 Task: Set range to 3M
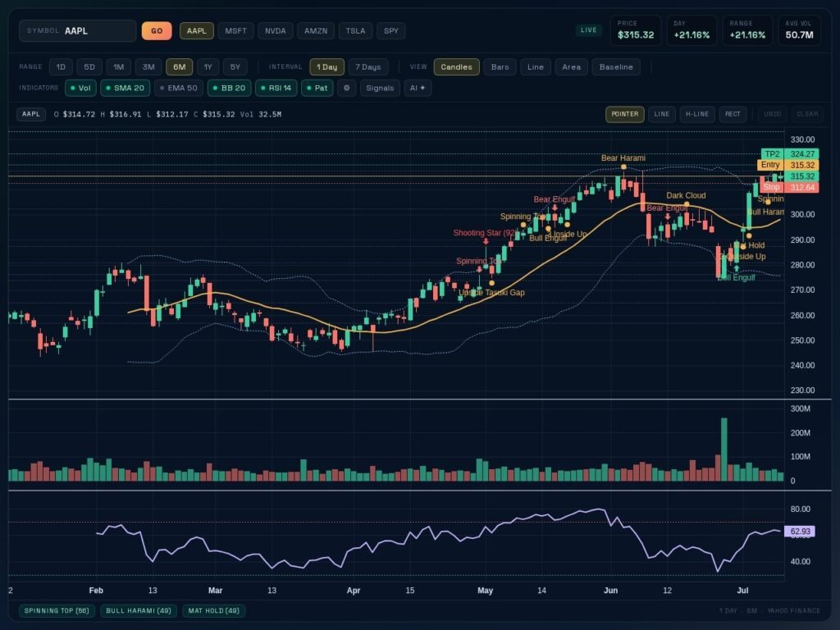(149, 67)
